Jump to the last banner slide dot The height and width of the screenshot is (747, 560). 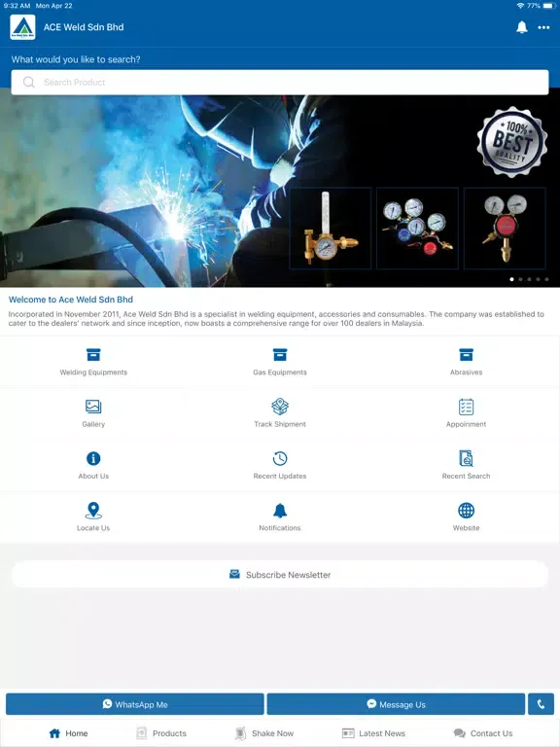tap(546, 280)
